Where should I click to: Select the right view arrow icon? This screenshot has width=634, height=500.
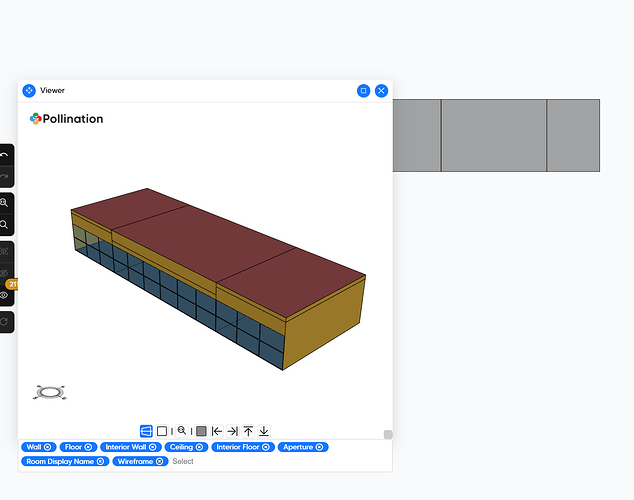[232, 431]
